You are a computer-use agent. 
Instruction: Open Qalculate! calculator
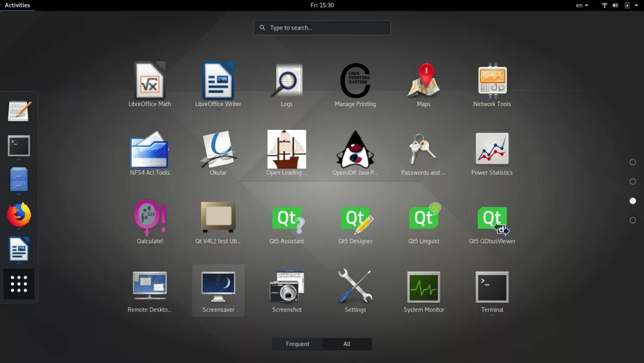point(150,222)
